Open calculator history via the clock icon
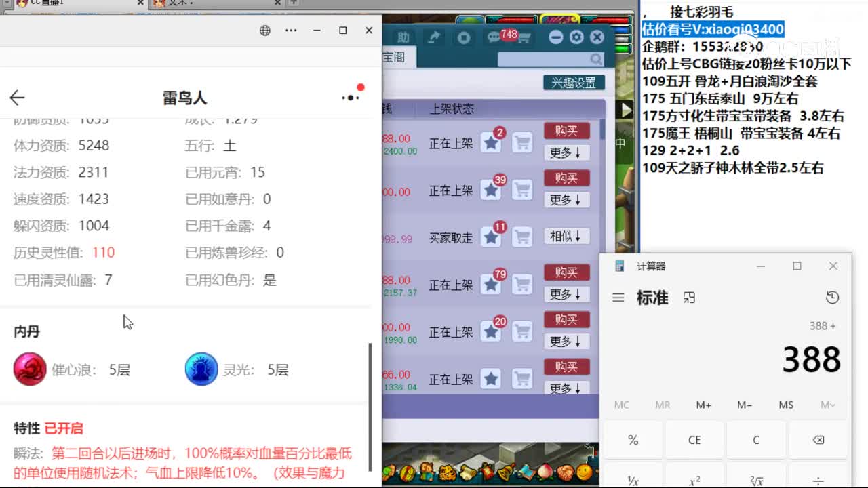The image size is (868, 488). (x=833, y=296)
